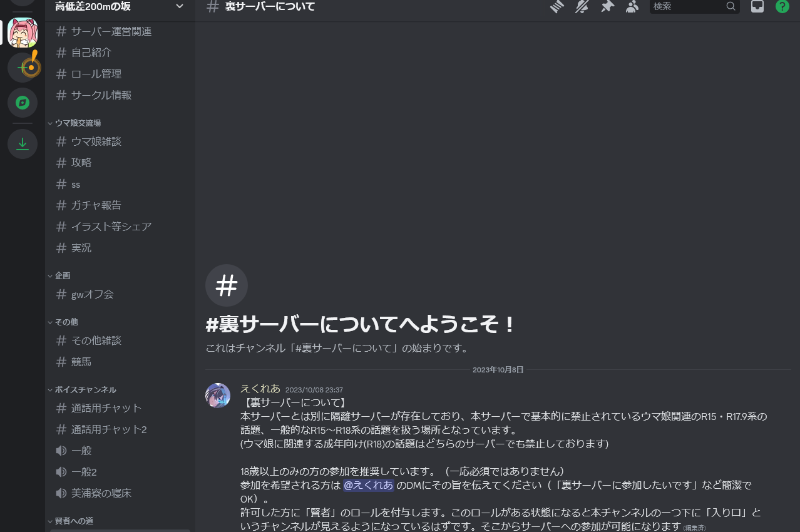This screenshot has height=532, width=800.
Task: Click Download Apps arrow icon
Action: tap(23, 144)
